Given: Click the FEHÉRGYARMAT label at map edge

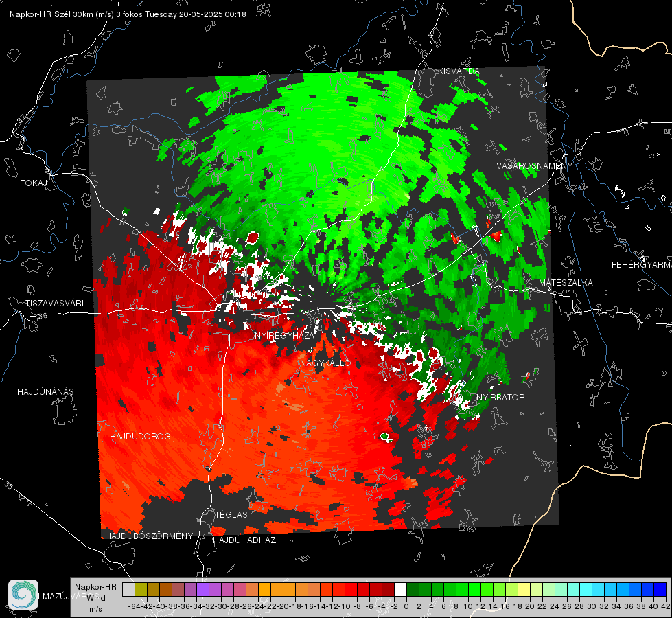Looking at the screenshot, I should pyautogui.click(x=642, y=265).
